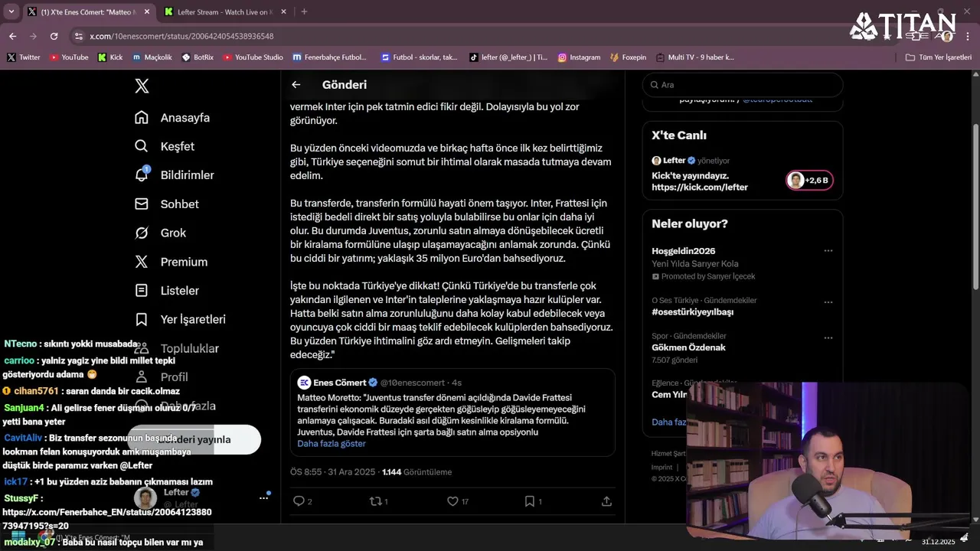Open Instagram bookmark
Viewport: 980px width, 551px height.
pos(579,57)
